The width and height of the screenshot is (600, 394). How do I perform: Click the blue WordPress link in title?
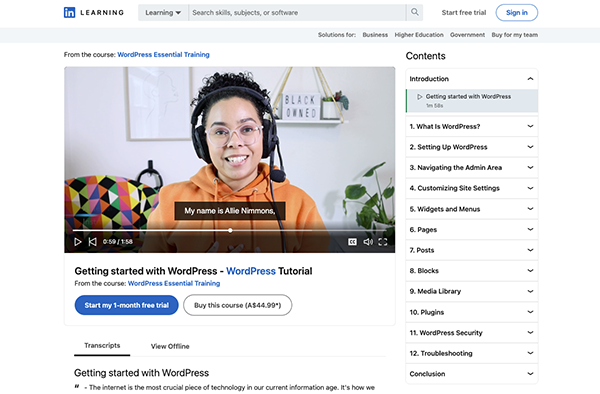(x=251, y=271)
